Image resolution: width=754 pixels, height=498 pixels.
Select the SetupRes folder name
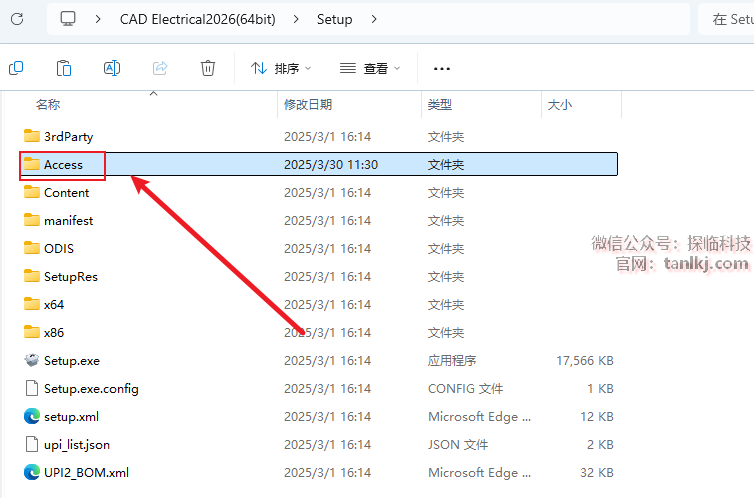71,276
